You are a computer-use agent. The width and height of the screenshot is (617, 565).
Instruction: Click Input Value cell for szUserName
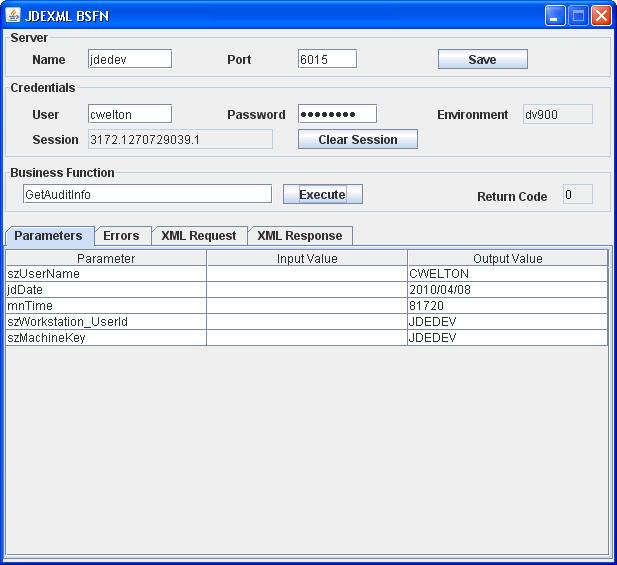pyautogui.click(x=306, y=274)
